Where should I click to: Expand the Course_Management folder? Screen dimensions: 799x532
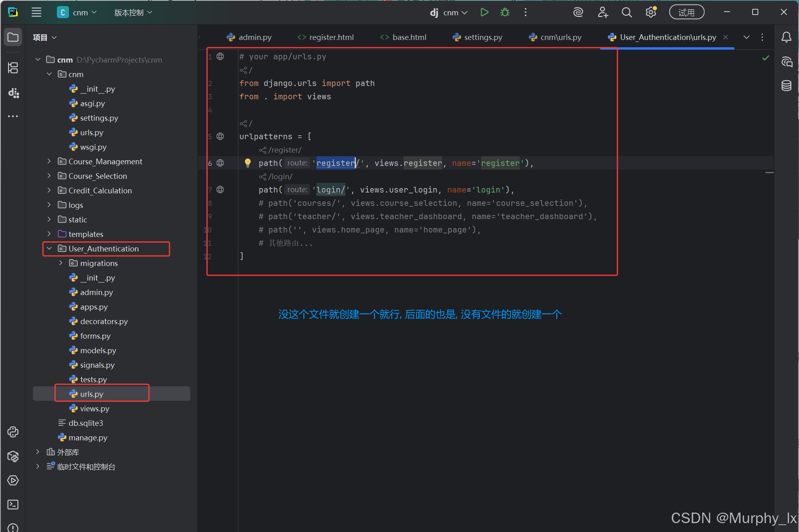pos(49,161)
